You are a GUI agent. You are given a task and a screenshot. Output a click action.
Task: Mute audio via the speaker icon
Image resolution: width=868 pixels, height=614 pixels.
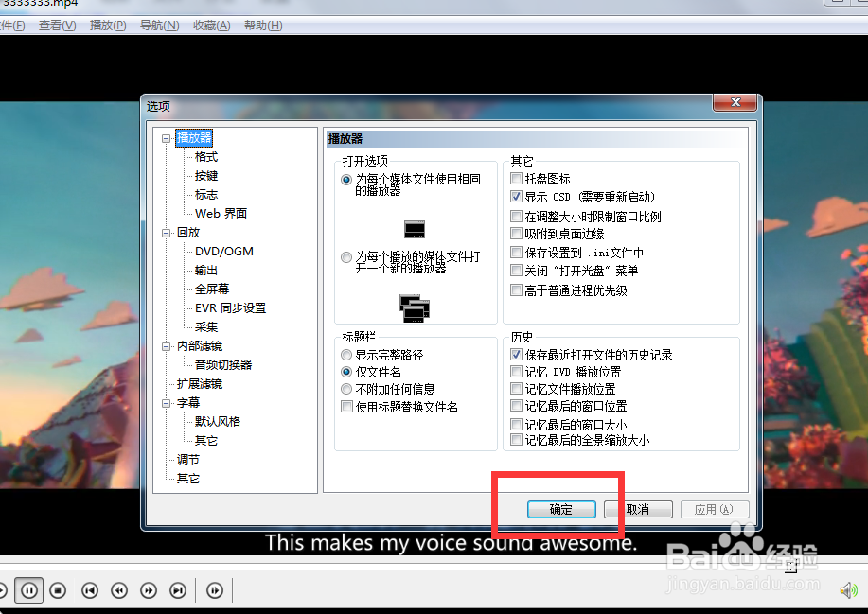[x=849, y=589]
